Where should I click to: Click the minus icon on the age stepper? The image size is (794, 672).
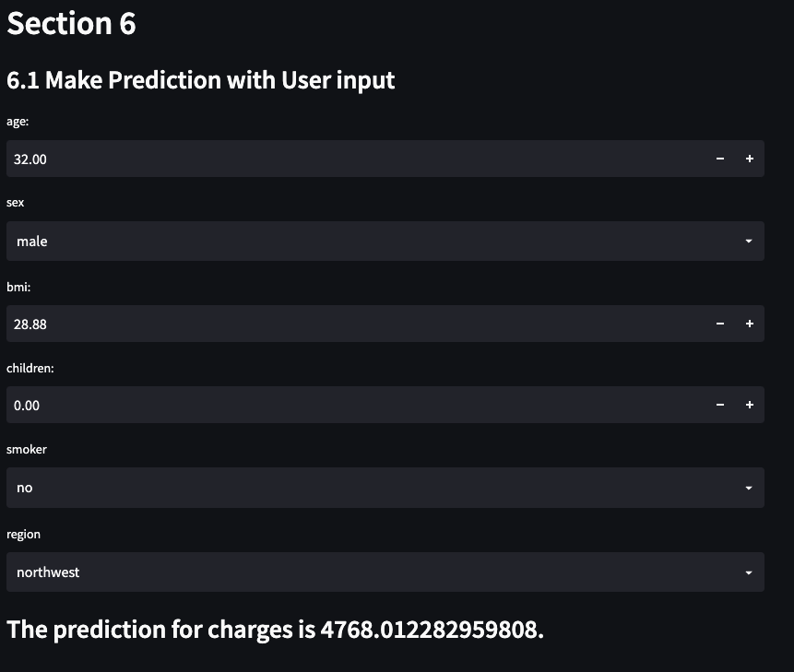click(x=719, y=159)
